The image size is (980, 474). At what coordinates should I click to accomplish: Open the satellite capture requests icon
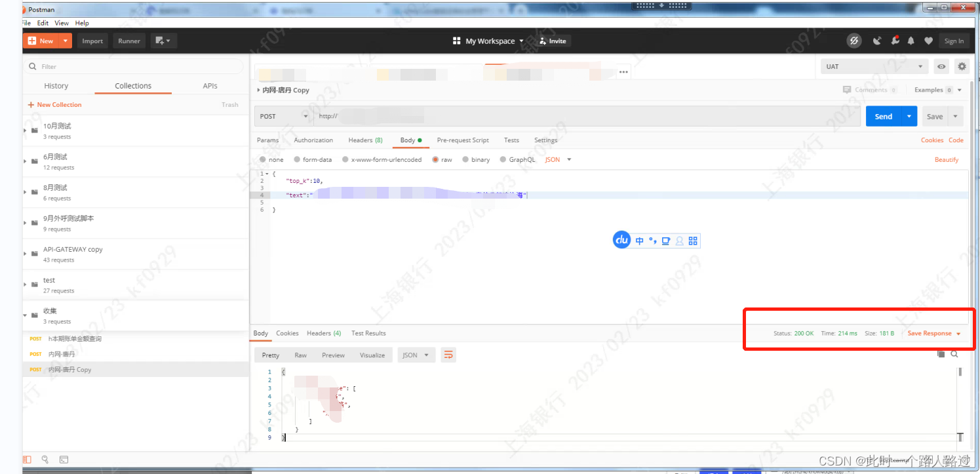(877, 41)
